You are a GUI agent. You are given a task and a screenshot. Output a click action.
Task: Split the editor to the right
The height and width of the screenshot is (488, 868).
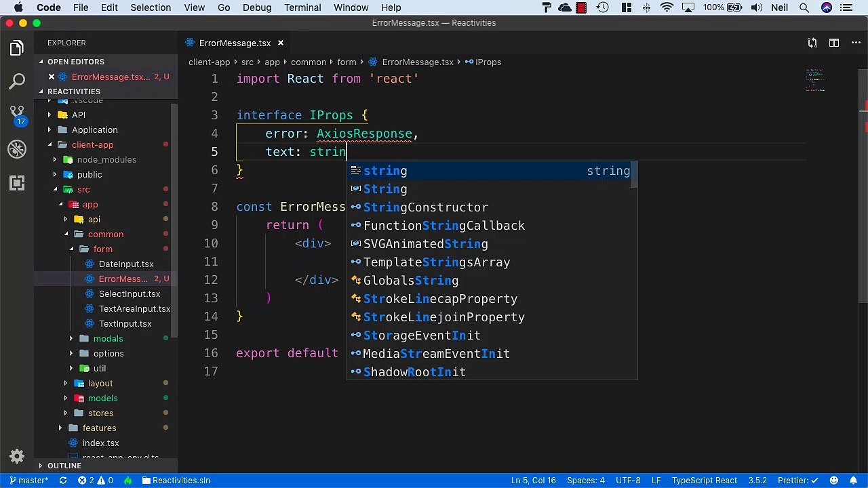click(x=833, y=43)
